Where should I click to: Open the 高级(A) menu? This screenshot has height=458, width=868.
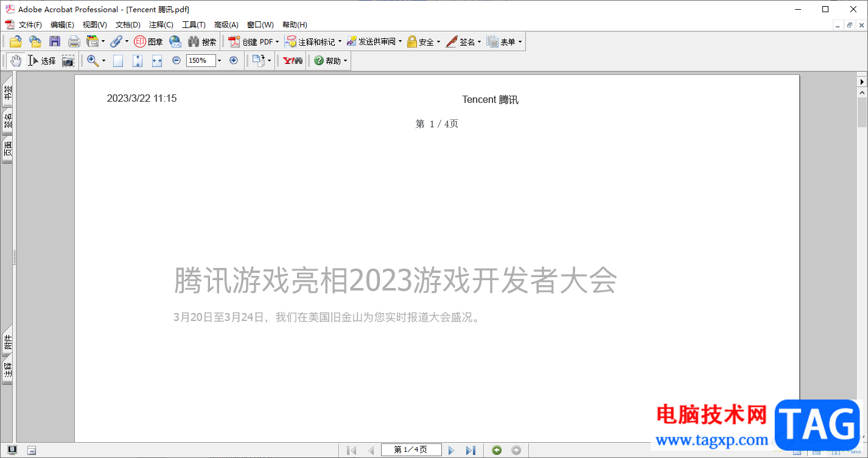(x=226, y=25)
